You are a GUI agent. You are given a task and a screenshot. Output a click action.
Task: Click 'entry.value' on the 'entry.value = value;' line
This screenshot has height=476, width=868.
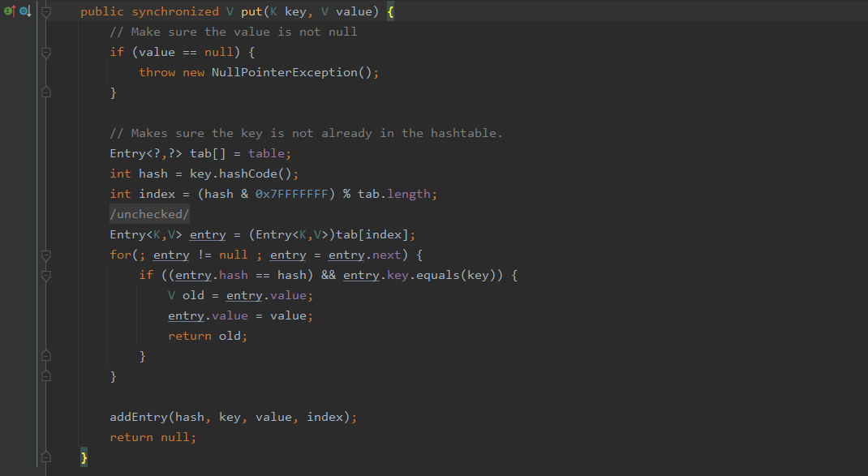[208, 316]
